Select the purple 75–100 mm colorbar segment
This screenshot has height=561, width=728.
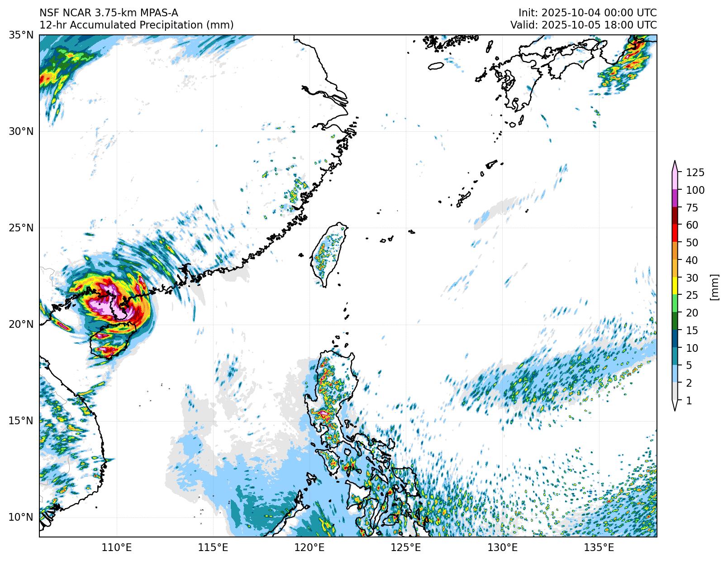(x=675, y=198)
